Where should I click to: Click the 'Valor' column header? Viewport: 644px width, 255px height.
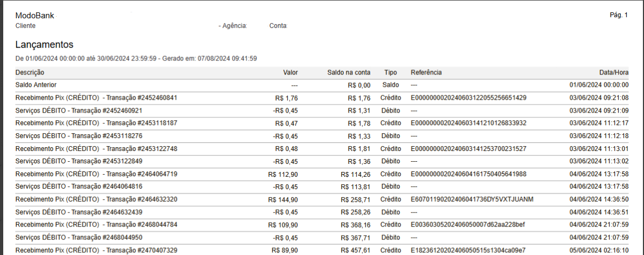[290, 72]
